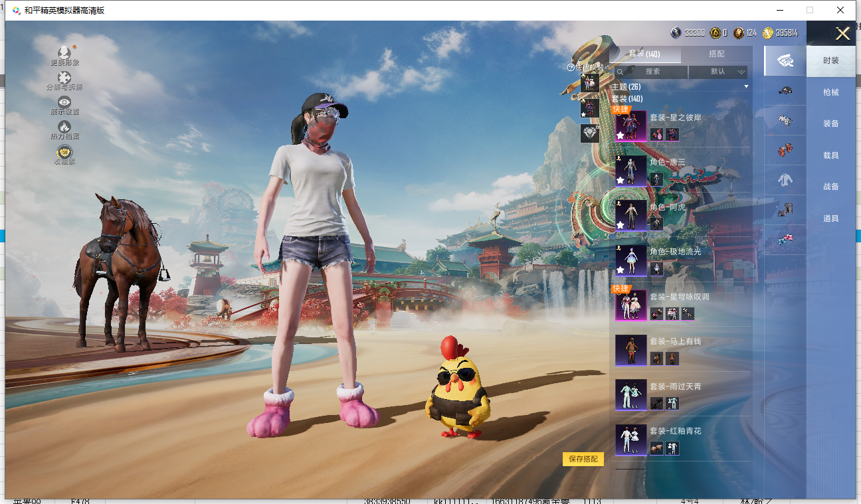This screenshot has width=861, height=504.
Task: Open the 更换形象 change appearance icon
Action: [x=64, y=53]
